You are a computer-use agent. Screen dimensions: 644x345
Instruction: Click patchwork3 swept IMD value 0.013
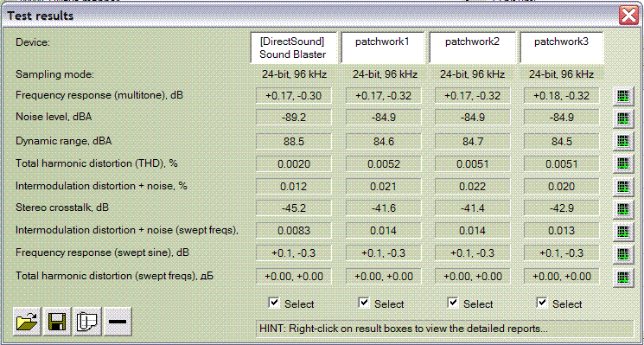pyautogui.click(x=561, y=231)
